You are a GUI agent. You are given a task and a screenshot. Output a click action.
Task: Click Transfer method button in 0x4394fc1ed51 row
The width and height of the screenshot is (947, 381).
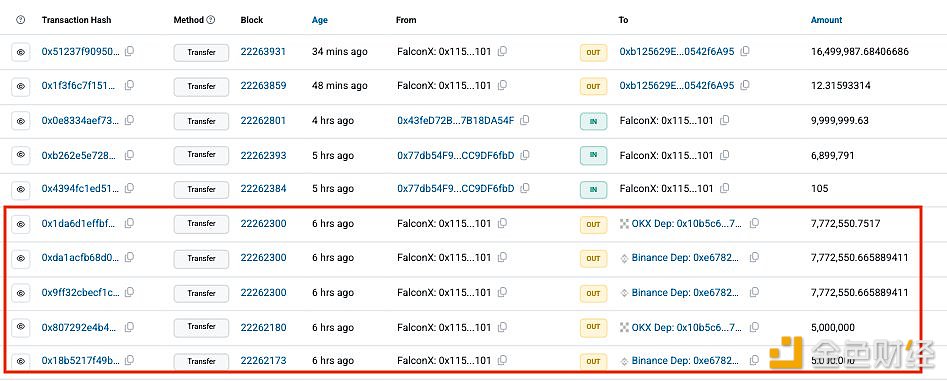[201, 190]
